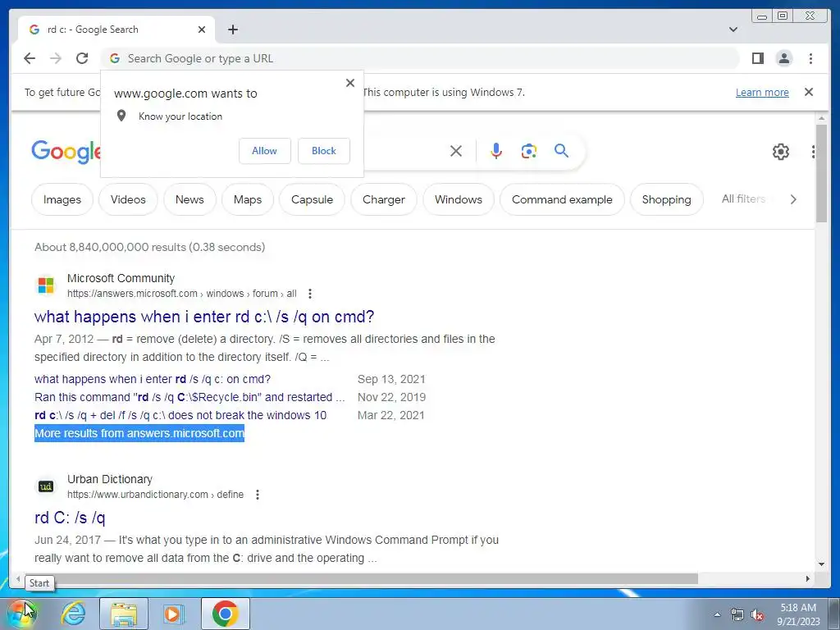
Task: Open All filters options
Action: tap(743, 199)
